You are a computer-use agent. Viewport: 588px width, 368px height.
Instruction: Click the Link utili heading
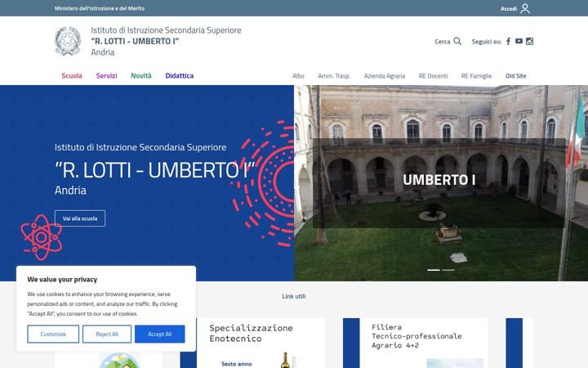pyautogui.click(x=294, y=296)
